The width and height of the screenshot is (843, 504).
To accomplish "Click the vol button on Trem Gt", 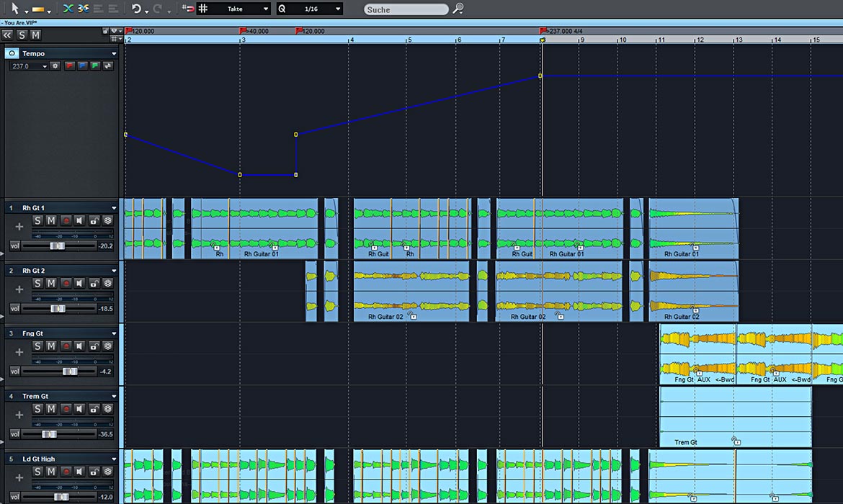I will point(14,434).
